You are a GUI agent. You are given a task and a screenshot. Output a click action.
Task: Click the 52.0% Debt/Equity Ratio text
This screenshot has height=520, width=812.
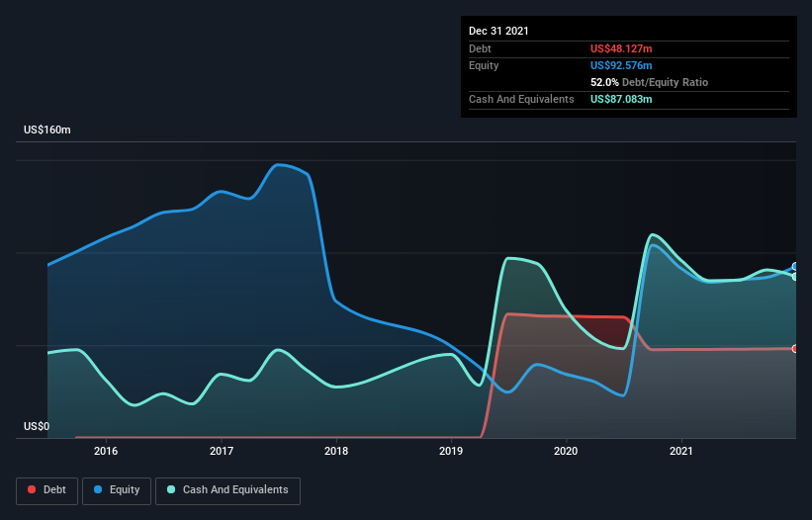[x=649, y=82]
